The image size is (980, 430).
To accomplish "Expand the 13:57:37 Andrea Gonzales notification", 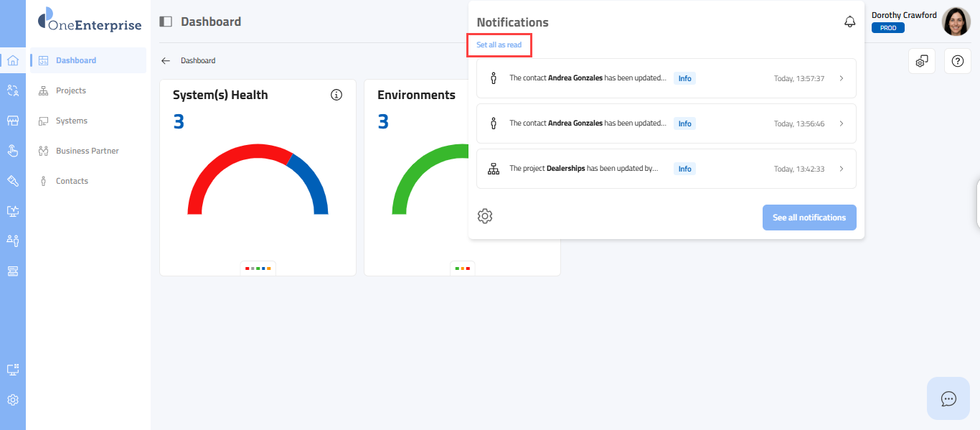I will pos(842,78).
